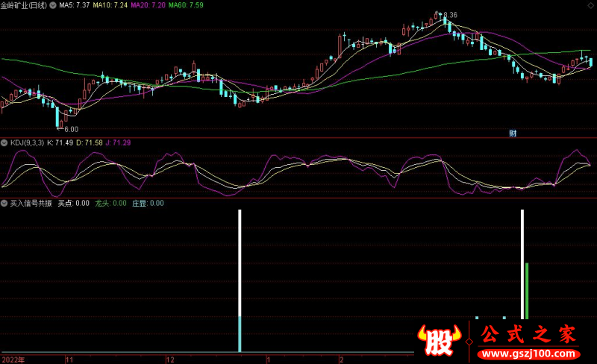
Task: Expand the KDJ(9,3,3) indicator menu arrow
Action: coord(4,142)
